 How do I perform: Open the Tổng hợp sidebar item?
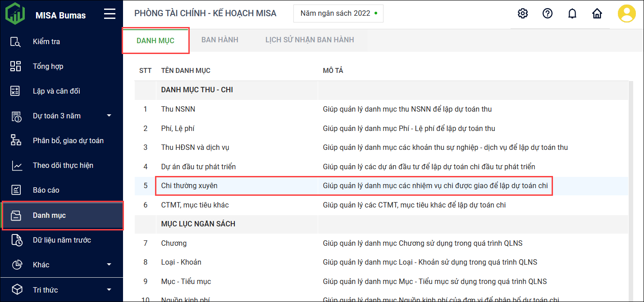pos(48,67)
